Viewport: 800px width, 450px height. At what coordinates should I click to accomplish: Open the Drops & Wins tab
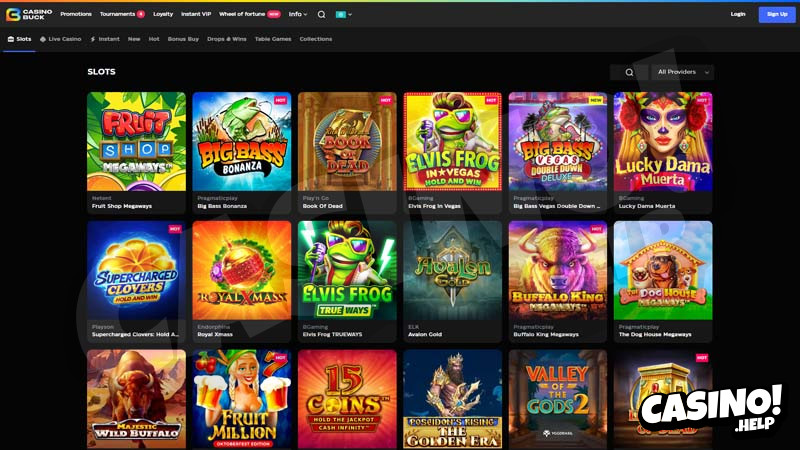pyautogui.click(x=227, y=39)
